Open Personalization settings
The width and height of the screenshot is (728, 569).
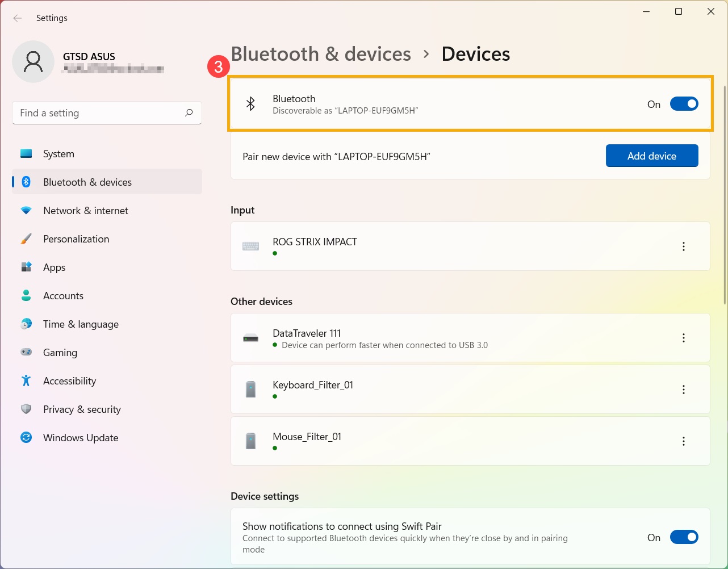[x=107, y=239]
